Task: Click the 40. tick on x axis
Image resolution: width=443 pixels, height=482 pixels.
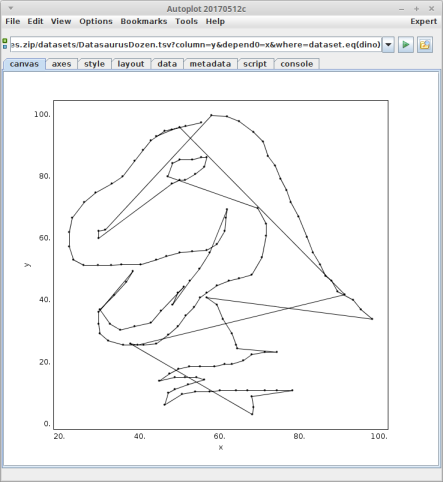Action: point(139,436)
